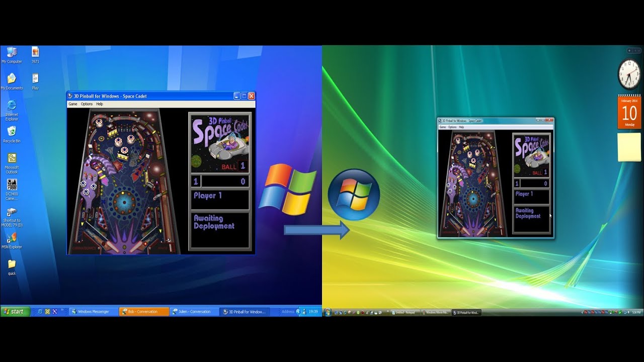644x362 pixels.
Task: Open My Computer desktop icon
Action: tap(12, 55)
